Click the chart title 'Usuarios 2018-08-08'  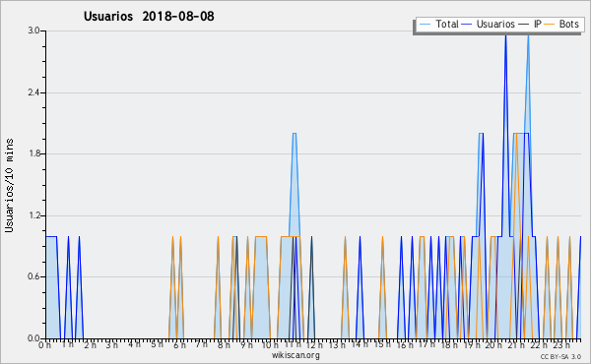point(149,16)
